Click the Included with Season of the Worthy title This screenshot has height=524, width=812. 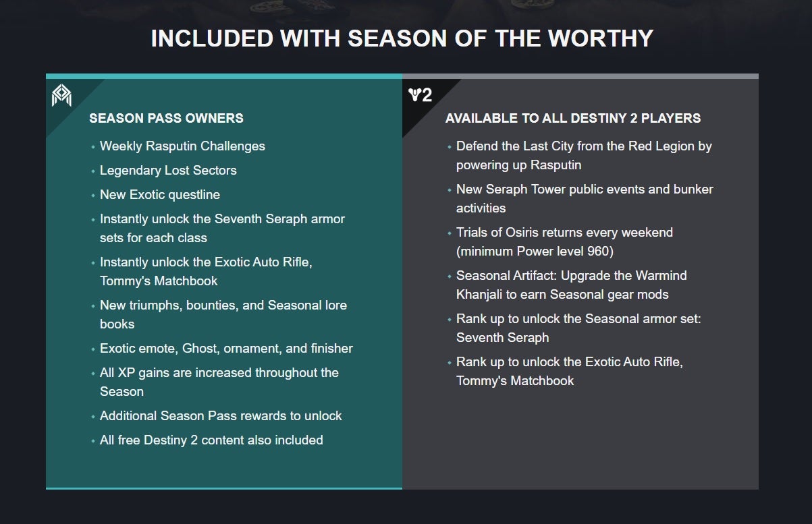point(402,38)
